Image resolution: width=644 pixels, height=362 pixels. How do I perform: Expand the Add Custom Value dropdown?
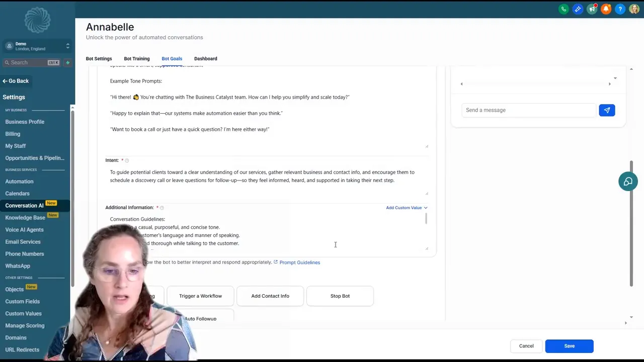[x=407, y=208]
